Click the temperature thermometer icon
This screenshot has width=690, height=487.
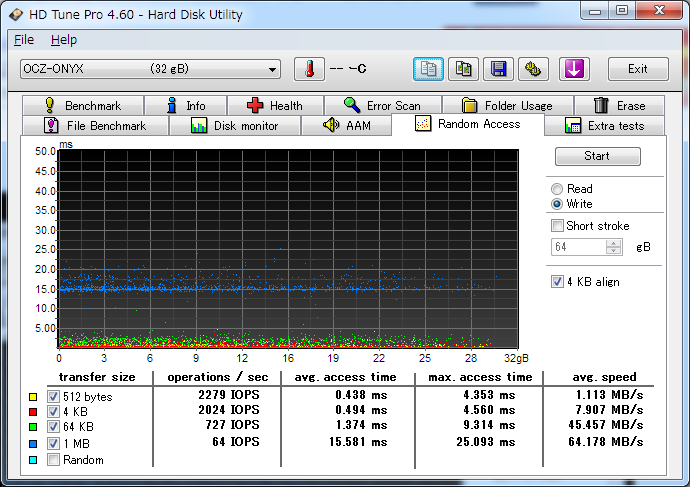tap(309, 69)
